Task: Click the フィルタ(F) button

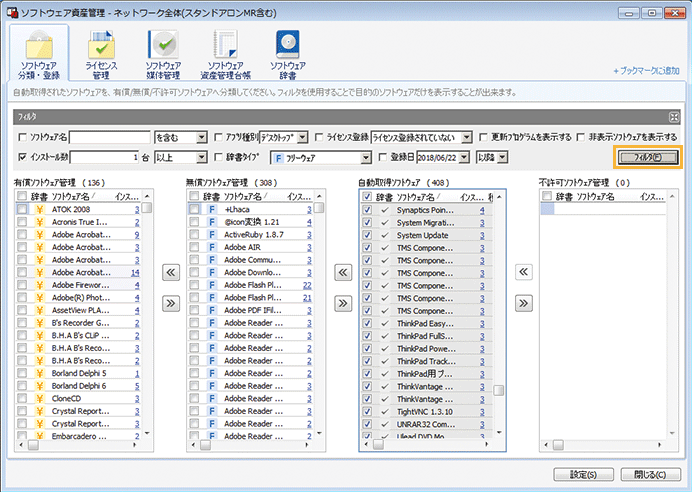Action: [648, 157]
